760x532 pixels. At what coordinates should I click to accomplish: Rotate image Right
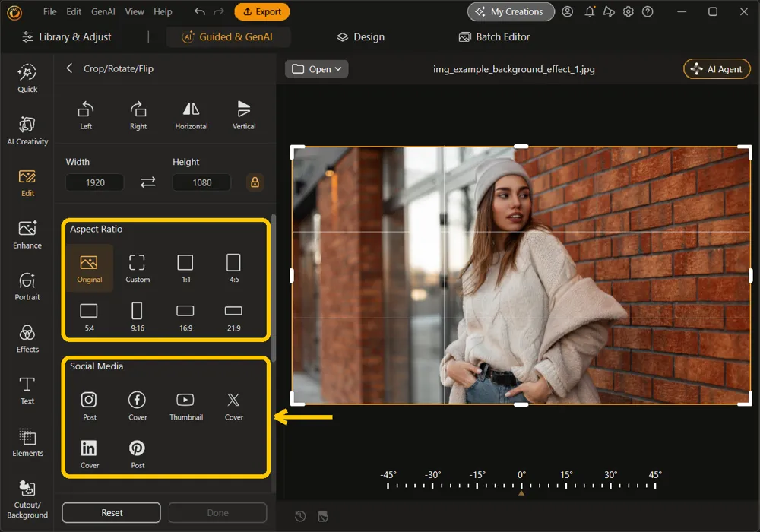[x=138, y=116]
